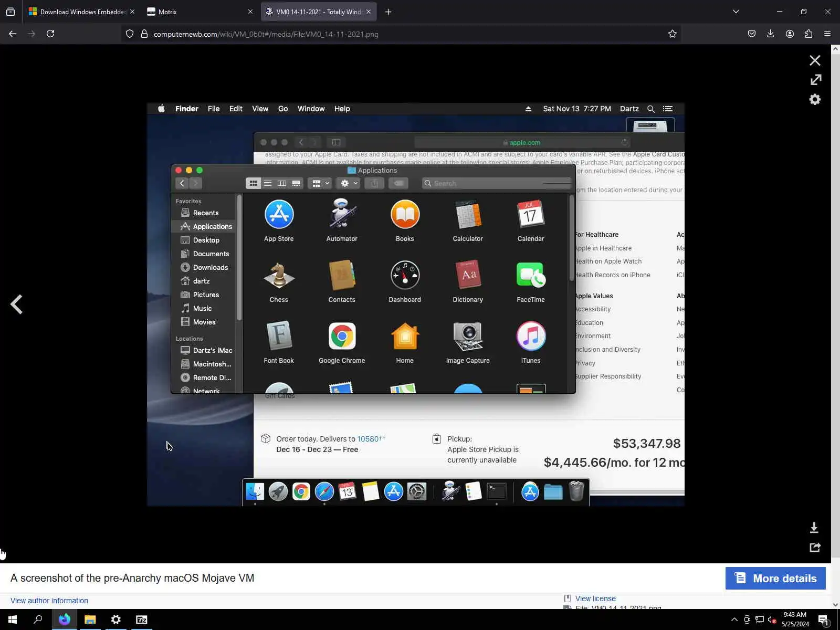Click Applications in the Finder sidebar
Screen dimensions: 840x630
point(204,226)
